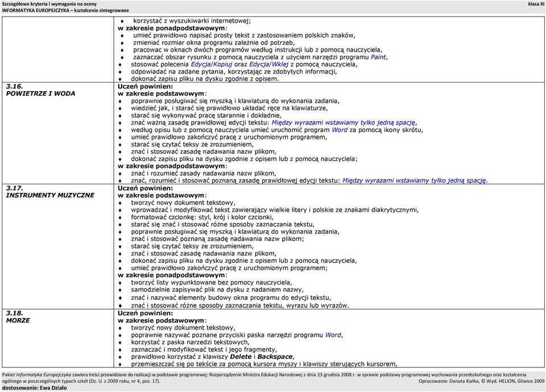Click the line 'formatować czcionkę: styl, krój i kolor czcionki'

202,217
